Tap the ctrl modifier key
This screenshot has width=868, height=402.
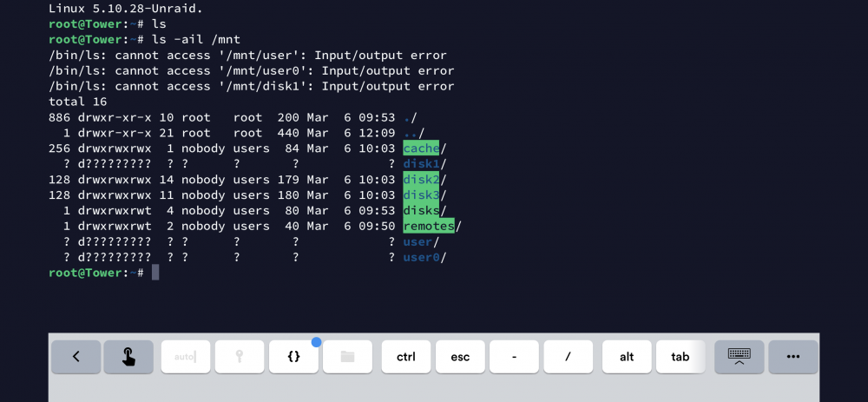coord(405,357)
